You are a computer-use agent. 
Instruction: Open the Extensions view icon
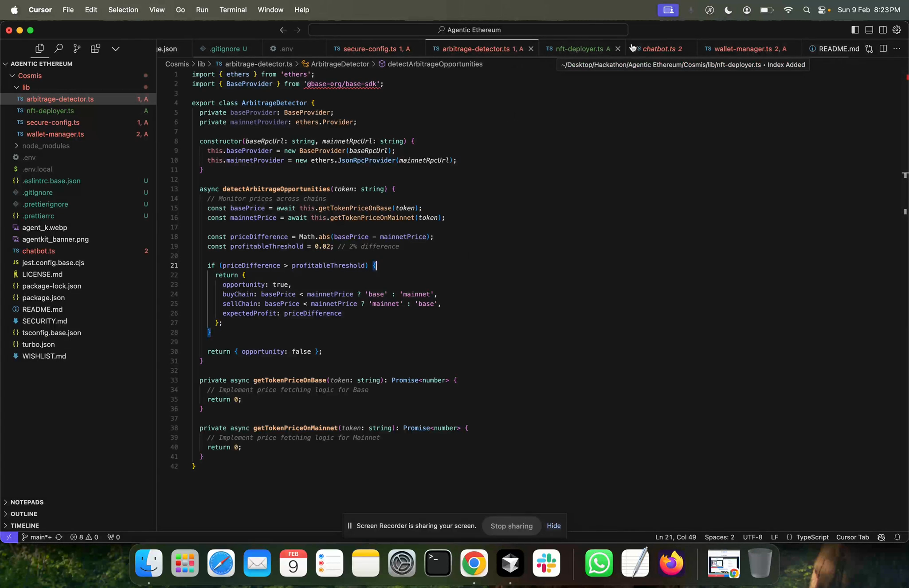95,48
